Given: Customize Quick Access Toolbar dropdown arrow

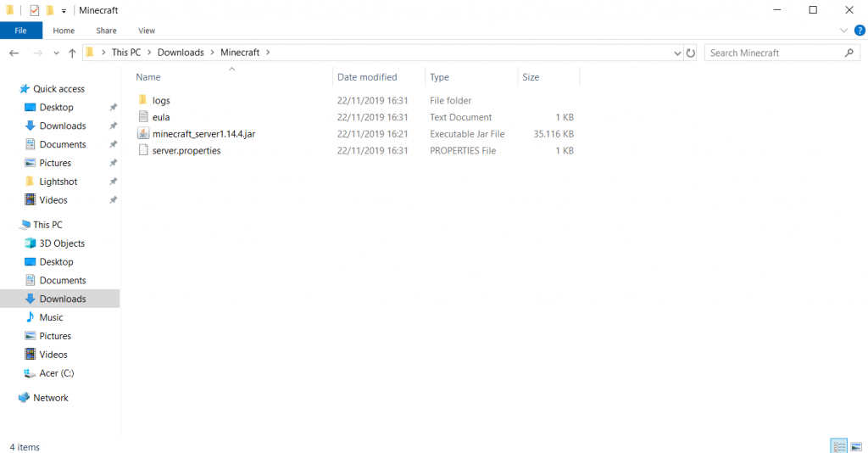Looking at the screenshot, I should 64,10.
